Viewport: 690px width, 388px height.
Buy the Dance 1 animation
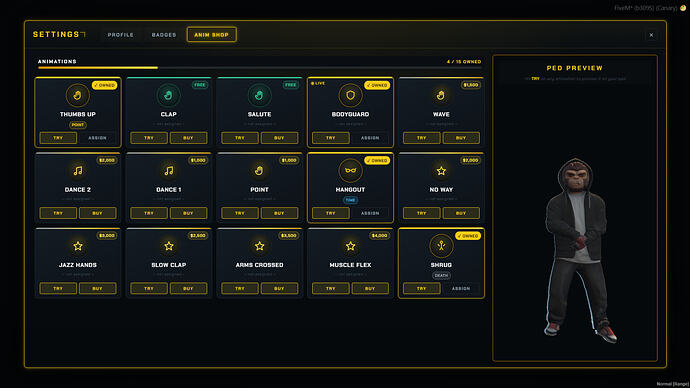(188, 213)
